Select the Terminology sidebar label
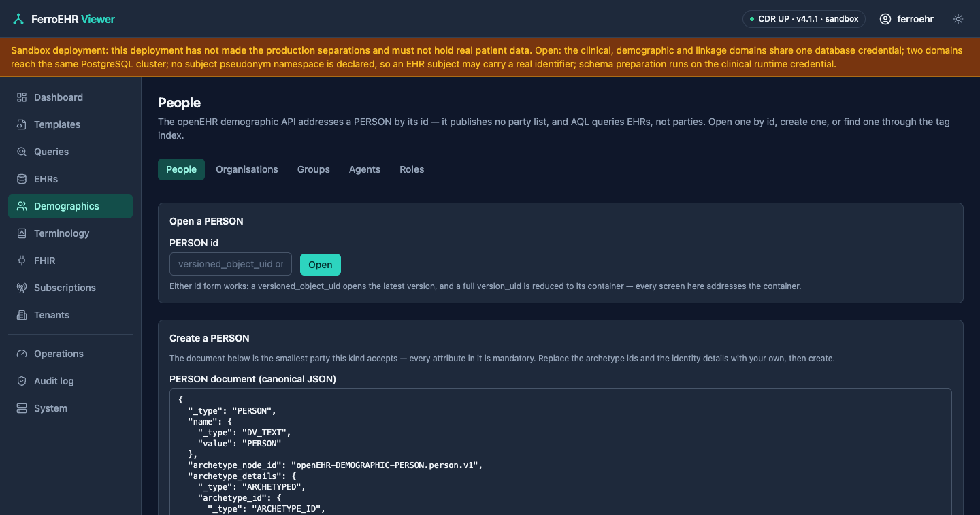 coord(62,233)
